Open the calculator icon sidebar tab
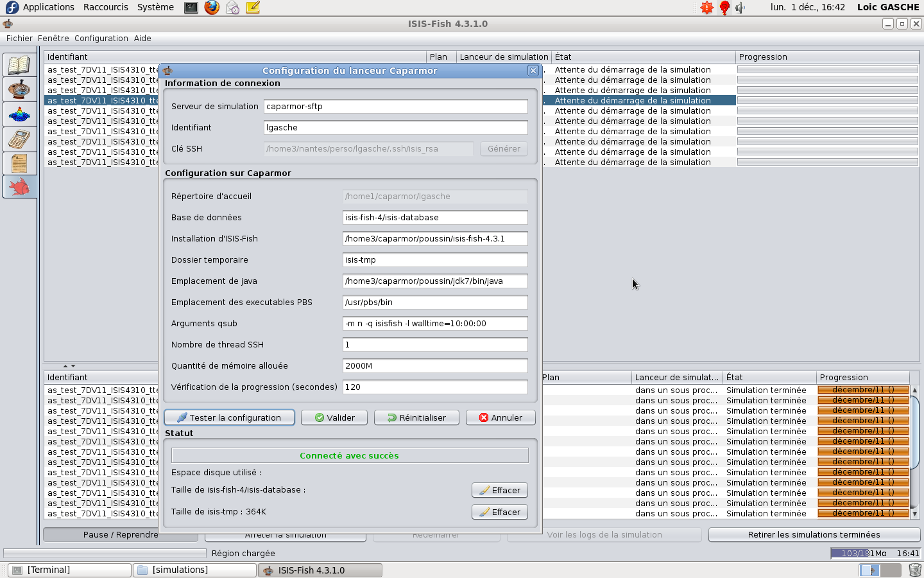The image size is (924, 578). [x=19, y=139]
